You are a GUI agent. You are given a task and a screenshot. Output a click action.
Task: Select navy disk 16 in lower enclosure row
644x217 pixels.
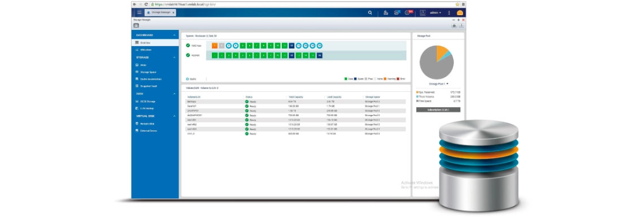click(320, 55)
